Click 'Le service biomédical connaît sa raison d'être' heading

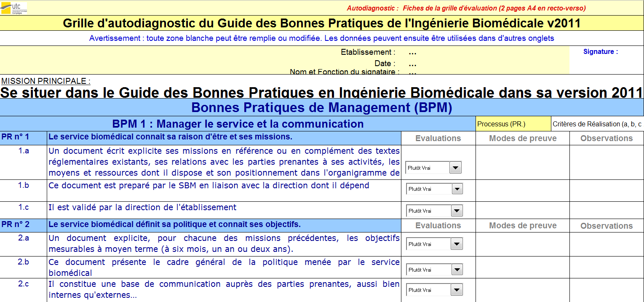[x=170, y=137]
